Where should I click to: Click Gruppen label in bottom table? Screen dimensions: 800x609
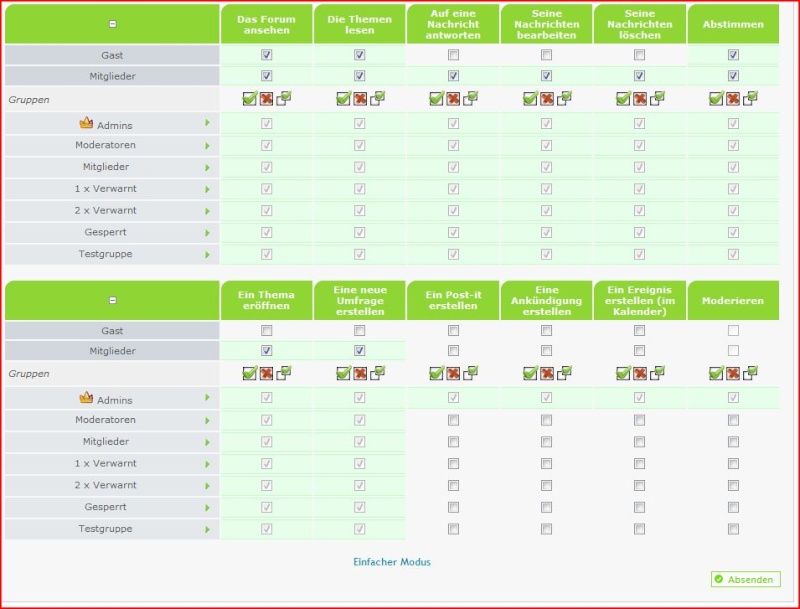click(x=29, y=373)
